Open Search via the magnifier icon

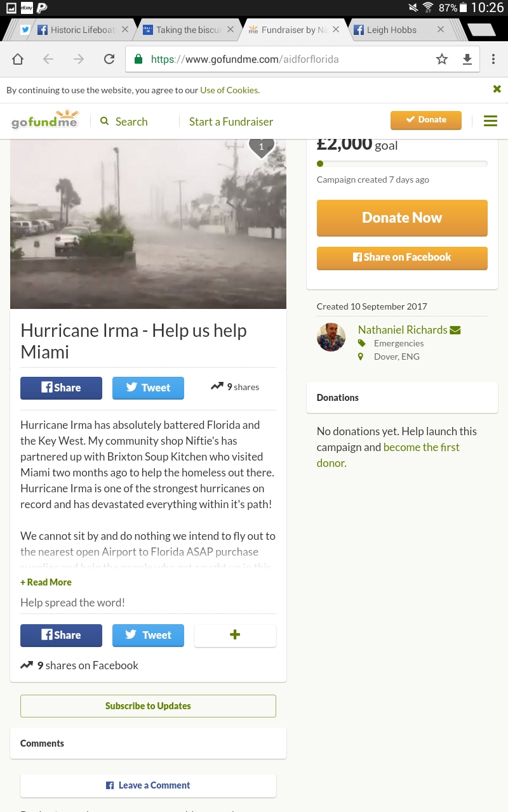point(105,121)
